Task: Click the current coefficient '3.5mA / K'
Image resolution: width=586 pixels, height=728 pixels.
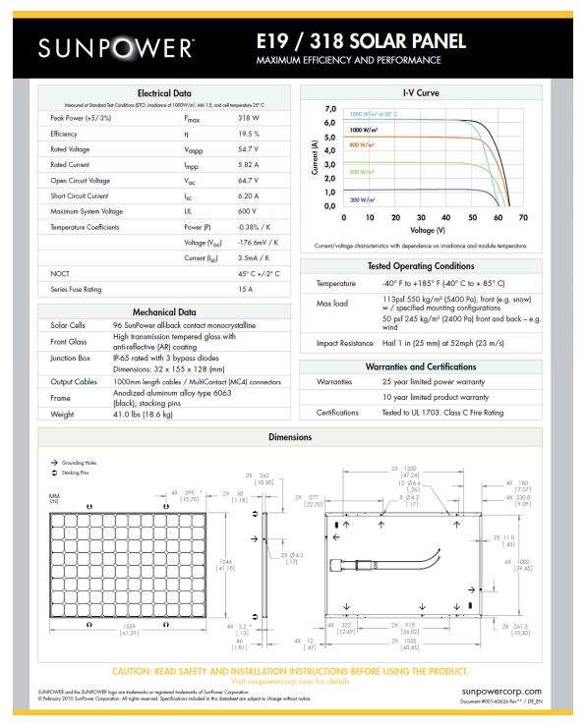Action: (254, 257)
